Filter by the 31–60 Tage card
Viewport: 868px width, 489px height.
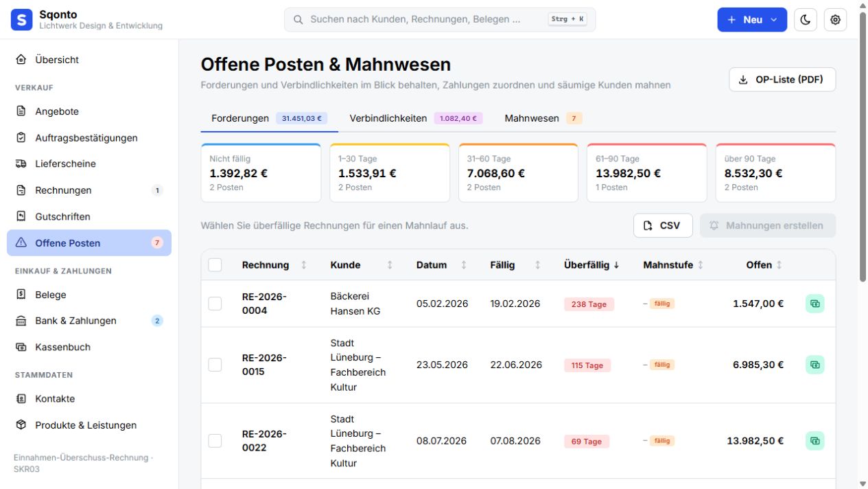pyautogui.click(x=518, y=172)
